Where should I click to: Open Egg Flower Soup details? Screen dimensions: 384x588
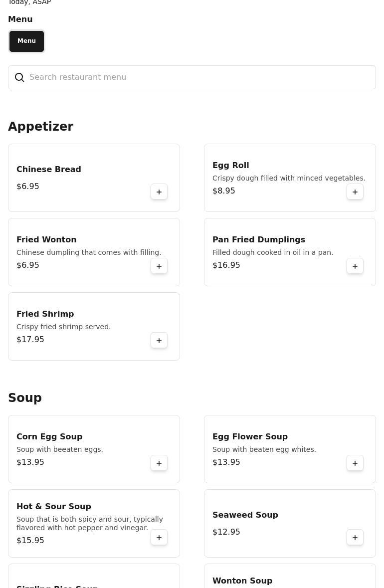(250, 437)
